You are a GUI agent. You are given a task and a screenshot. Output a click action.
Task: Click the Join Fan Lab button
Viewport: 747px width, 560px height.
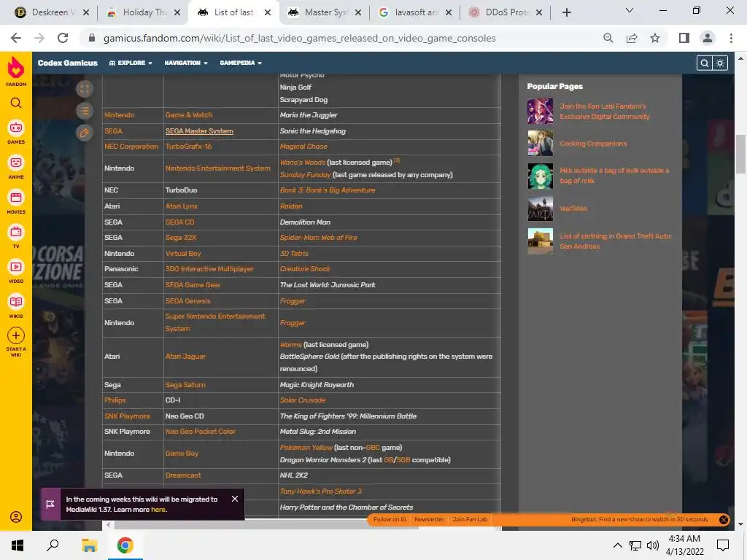(470, 519)
